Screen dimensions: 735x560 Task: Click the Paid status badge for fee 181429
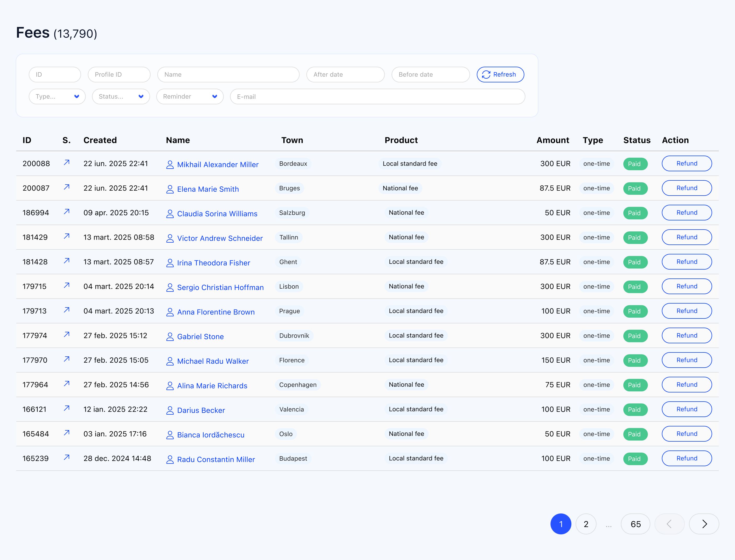click(635, 237)
